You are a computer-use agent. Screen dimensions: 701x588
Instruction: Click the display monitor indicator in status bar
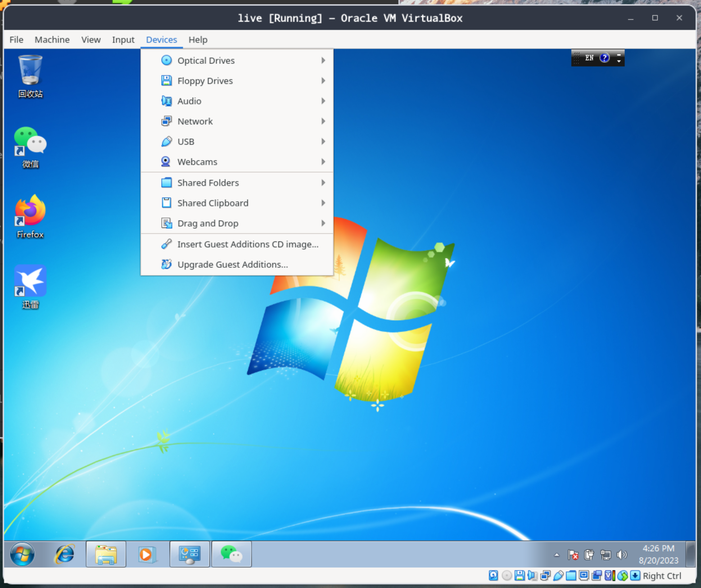click(x=584, y=575)
